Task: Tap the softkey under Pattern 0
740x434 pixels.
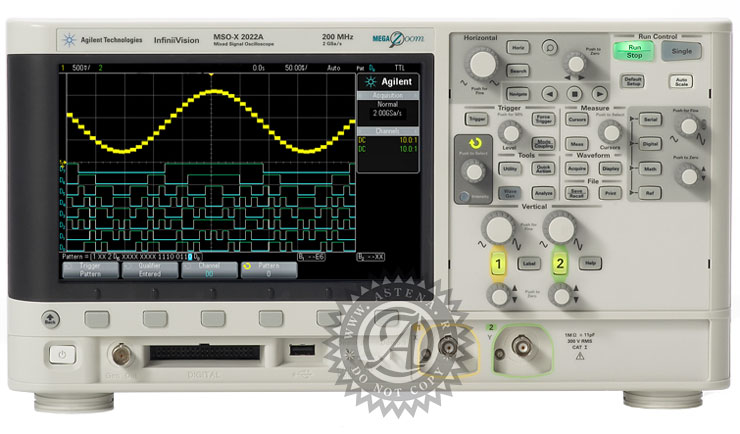Action: [x=271, y=319]
